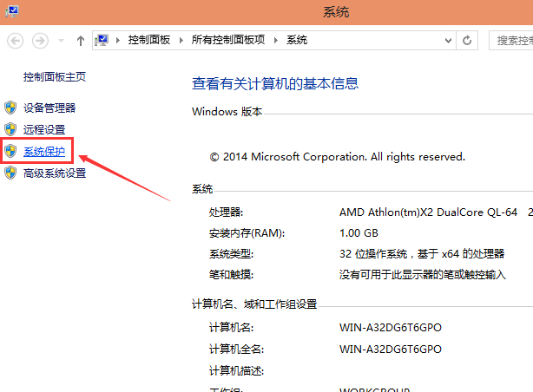
Task: Open 远程设置 link
Action: 44,130
